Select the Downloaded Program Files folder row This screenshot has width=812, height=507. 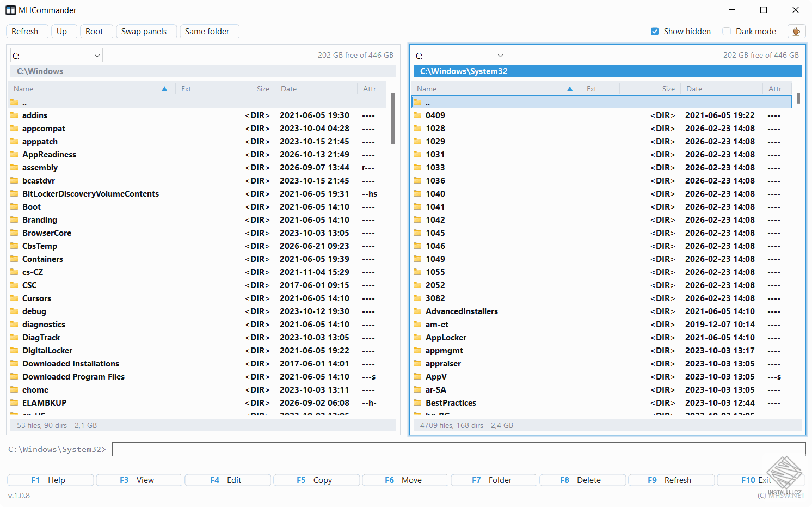click(198, 376)
